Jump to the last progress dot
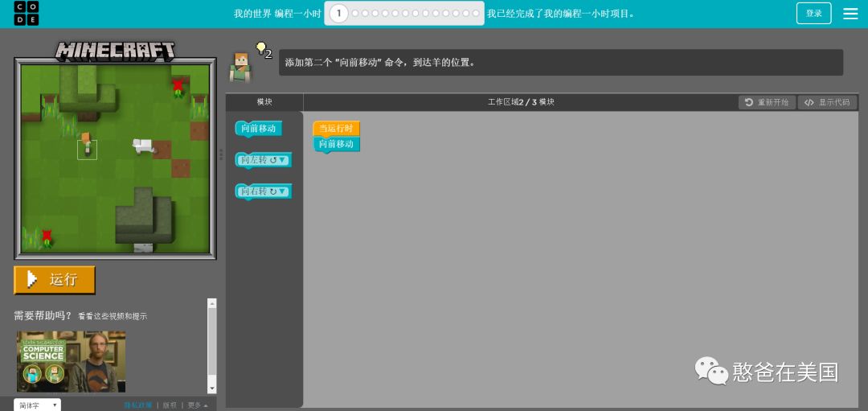 (476, 14)
